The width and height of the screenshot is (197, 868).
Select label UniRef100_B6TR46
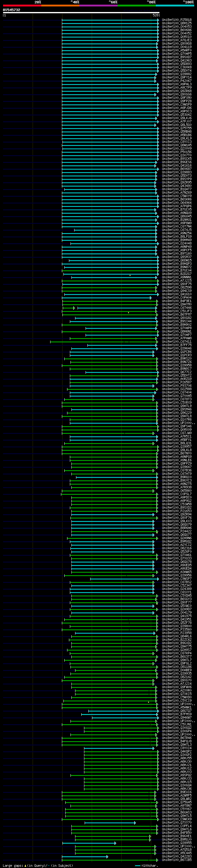coord(177,738)
